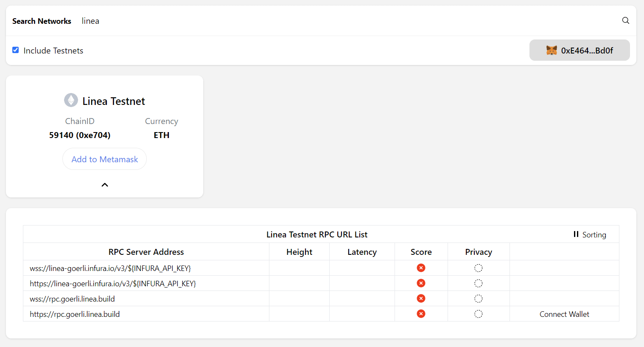Viewport: 644px width, 347px height.
Task: Click the red score icon on the wss infura row
Action: coord(421,268)
